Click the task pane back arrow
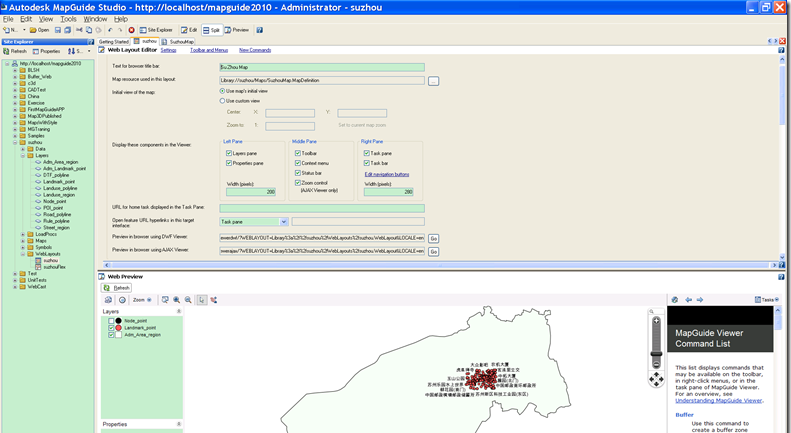Image resolution: width=791 pixels, height=433 pixels. point(688,300)
